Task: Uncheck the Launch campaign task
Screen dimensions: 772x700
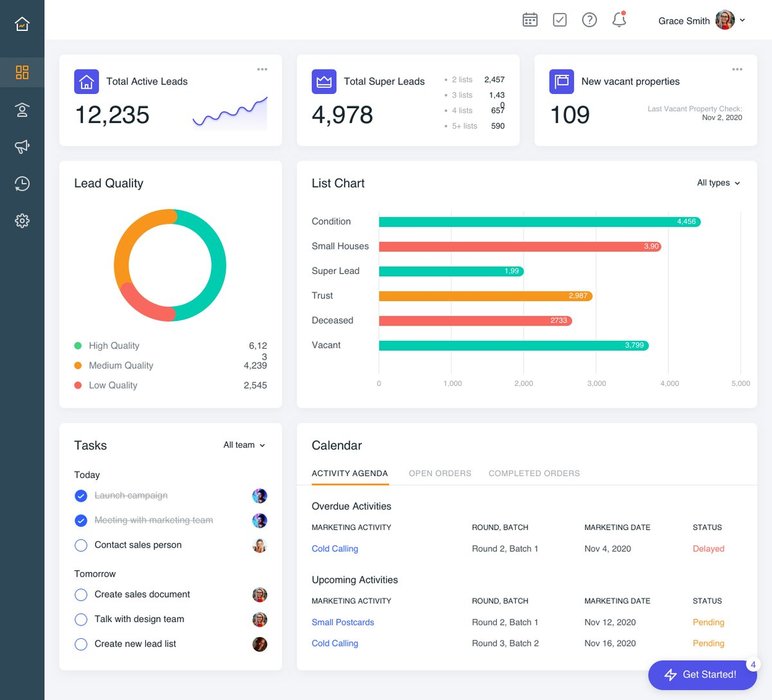Action: tap(81, 496)
